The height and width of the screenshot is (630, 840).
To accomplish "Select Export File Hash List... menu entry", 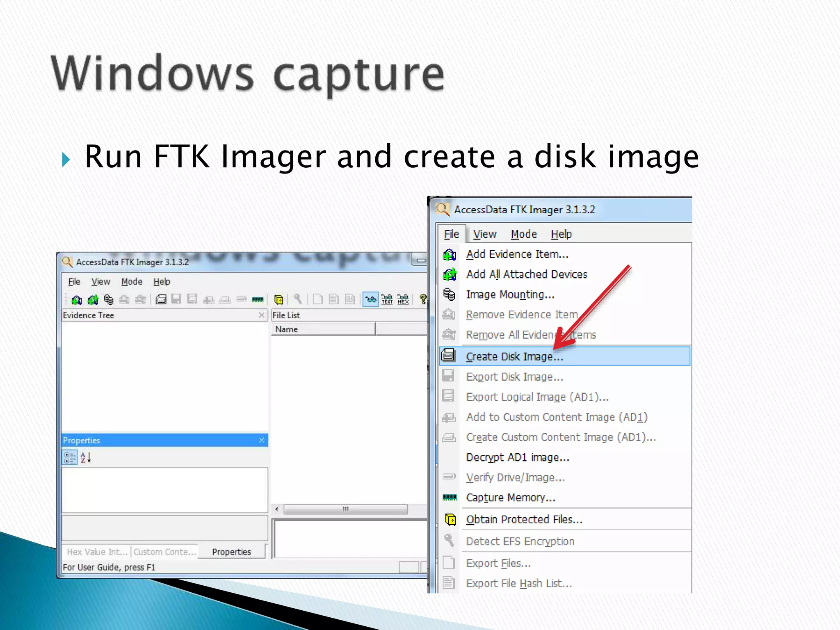I will 565,583.
